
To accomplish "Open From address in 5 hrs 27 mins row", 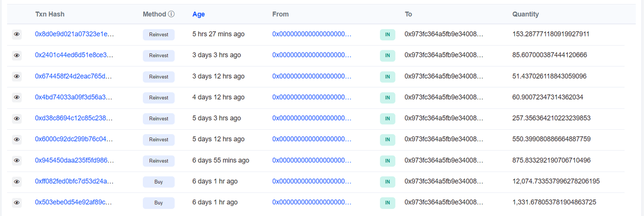I will tap(312, 34).
